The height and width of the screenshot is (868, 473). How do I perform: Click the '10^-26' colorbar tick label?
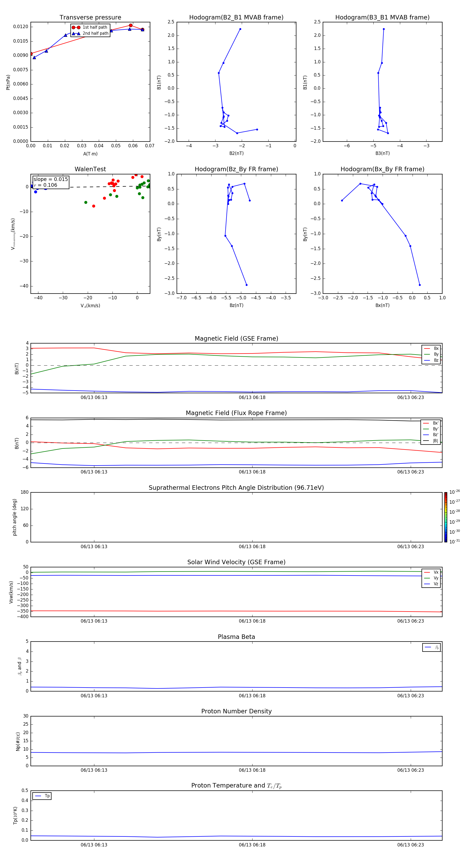tap(455, 492)
